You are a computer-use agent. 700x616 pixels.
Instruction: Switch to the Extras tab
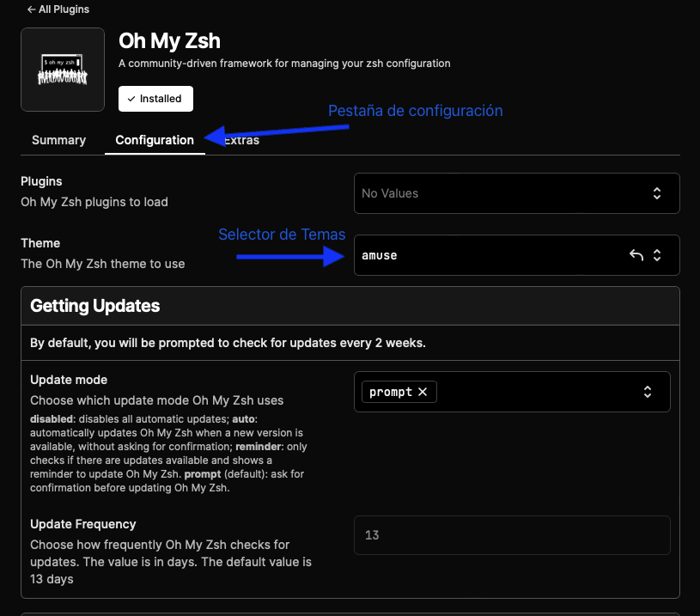(241, 140)
